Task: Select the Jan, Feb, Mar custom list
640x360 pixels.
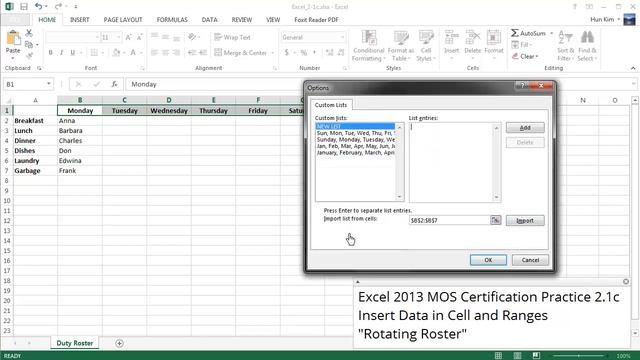Action: point(355,146)
